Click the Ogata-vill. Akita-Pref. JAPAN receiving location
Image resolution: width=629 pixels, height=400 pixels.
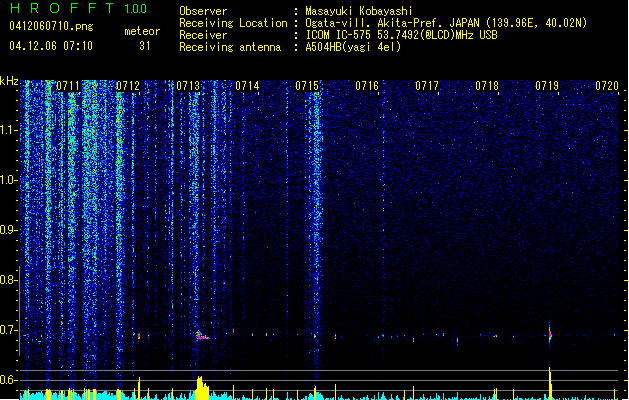point(446,23)
